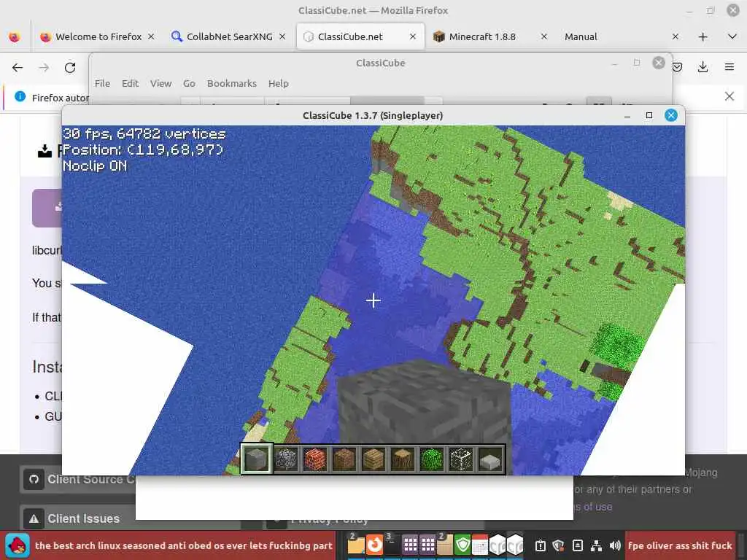Open the View menu in ClassiCube window
This screenshot has height=560, width=747.
coord(161,83)
